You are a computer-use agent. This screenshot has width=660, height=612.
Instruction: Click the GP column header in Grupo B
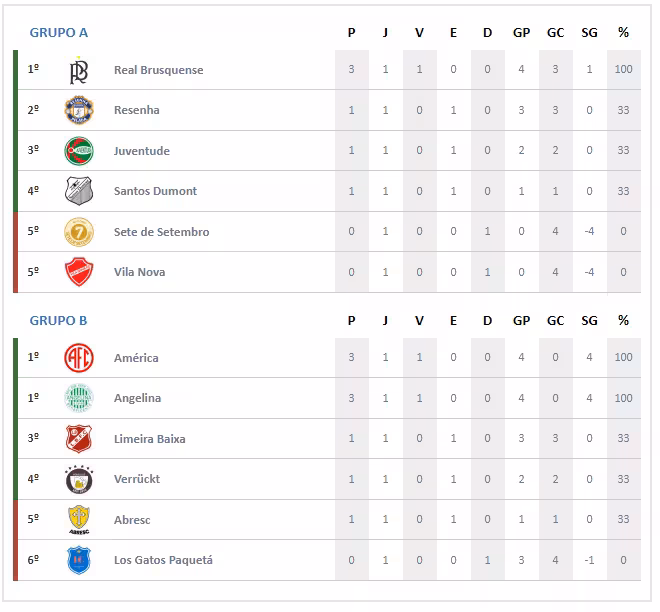pyautogui.click(x=521, y=321)
